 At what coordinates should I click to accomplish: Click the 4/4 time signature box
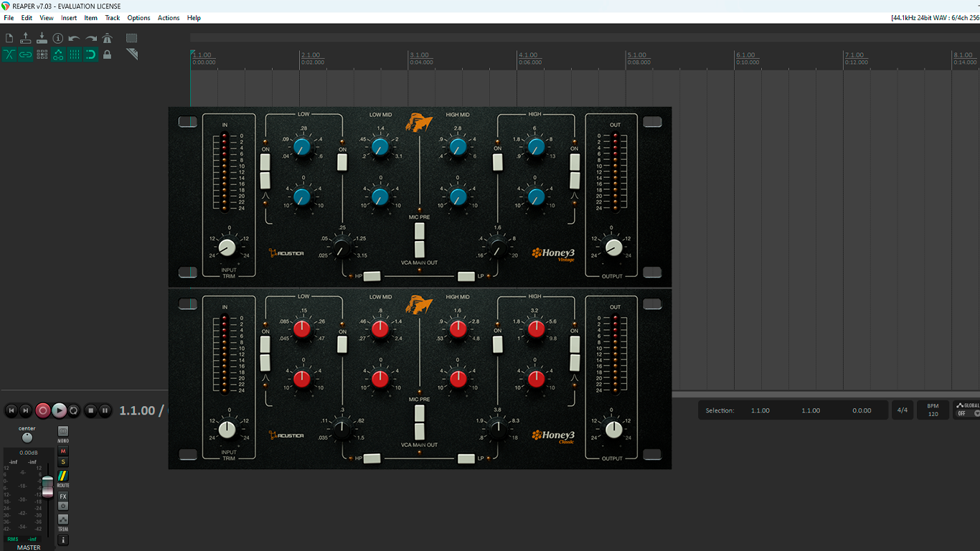tap(902, 410)
